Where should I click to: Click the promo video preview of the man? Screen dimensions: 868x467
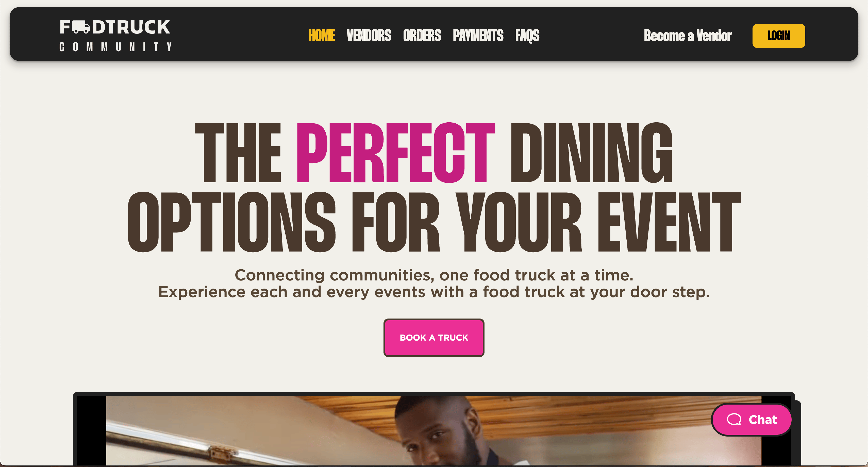[x=434, y=431]
